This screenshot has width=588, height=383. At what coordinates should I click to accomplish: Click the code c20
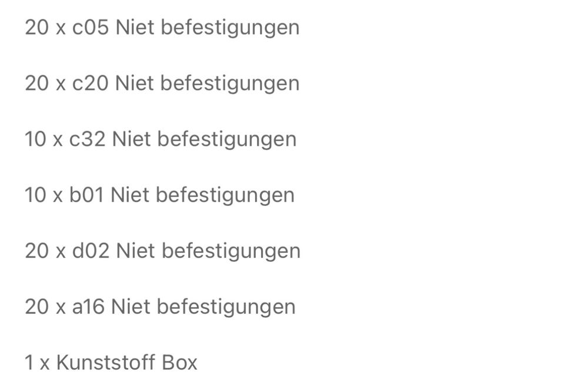90,84
